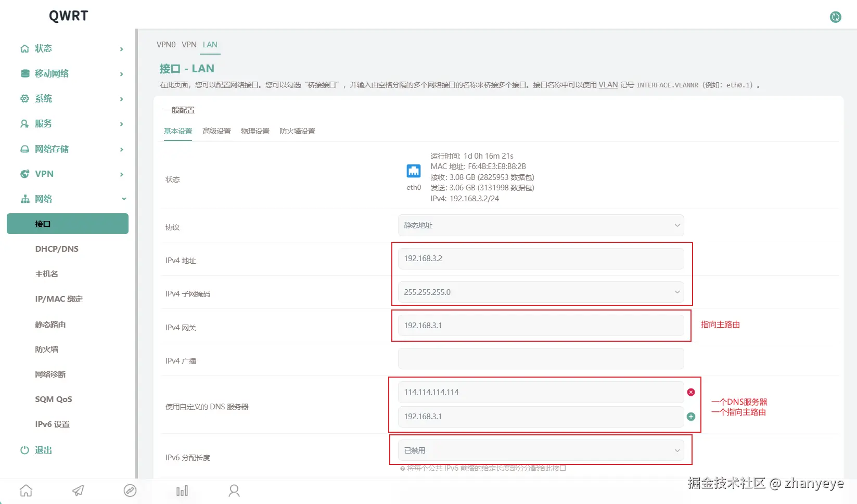The image size is (857, 504).
Task: Expand the 系统 menu chevron
Action: 122,99
